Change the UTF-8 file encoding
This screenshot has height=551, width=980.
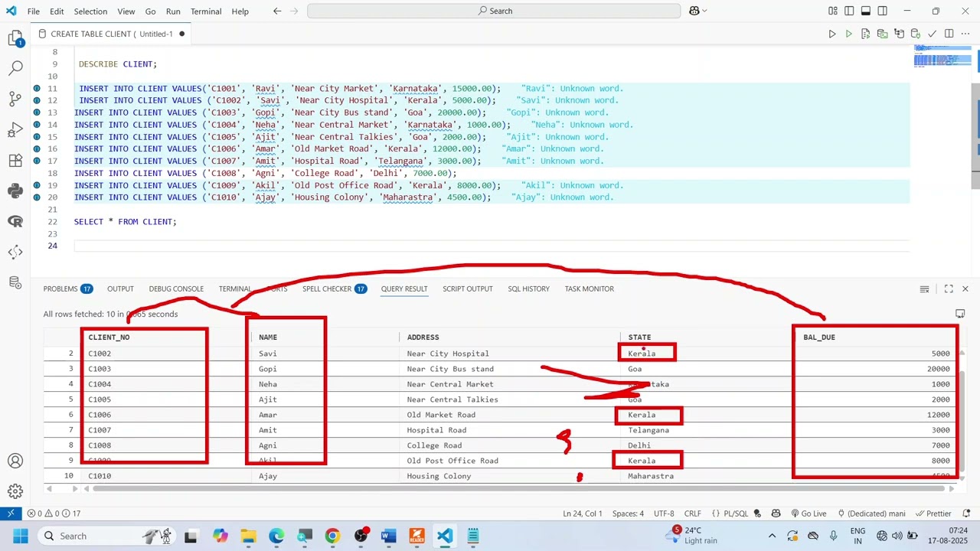pos(665,514)
